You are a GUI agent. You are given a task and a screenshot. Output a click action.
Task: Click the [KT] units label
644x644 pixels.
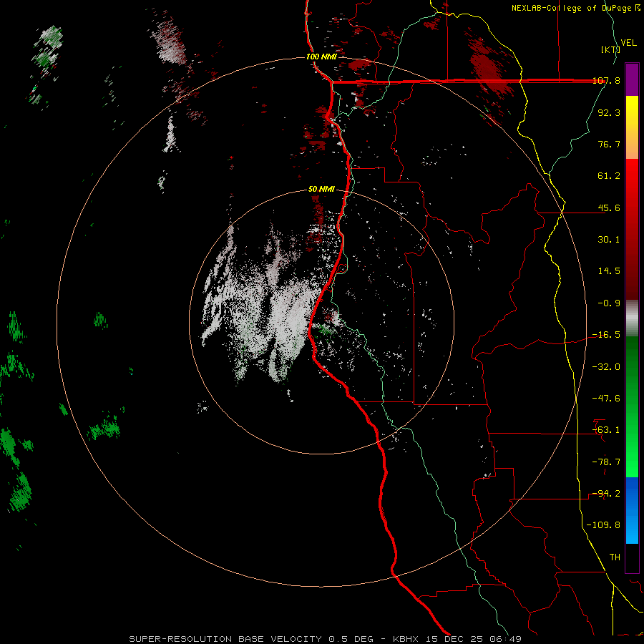point(610,49)
